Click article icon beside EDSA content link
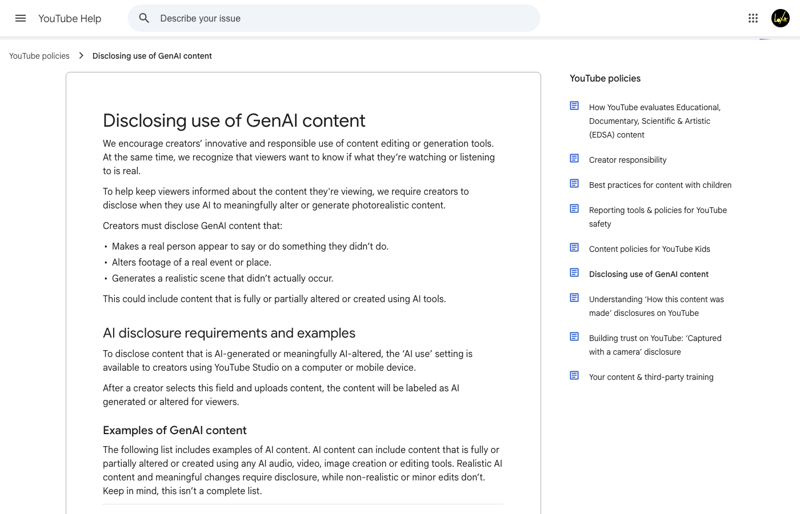The image size is (800, 514). click(574, 106)
